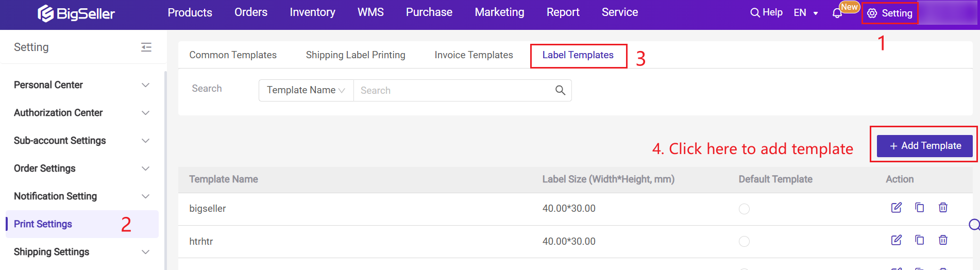Set htrhtr as default template
The width and height of the screenshot is (980, 270).
(744, 241)
